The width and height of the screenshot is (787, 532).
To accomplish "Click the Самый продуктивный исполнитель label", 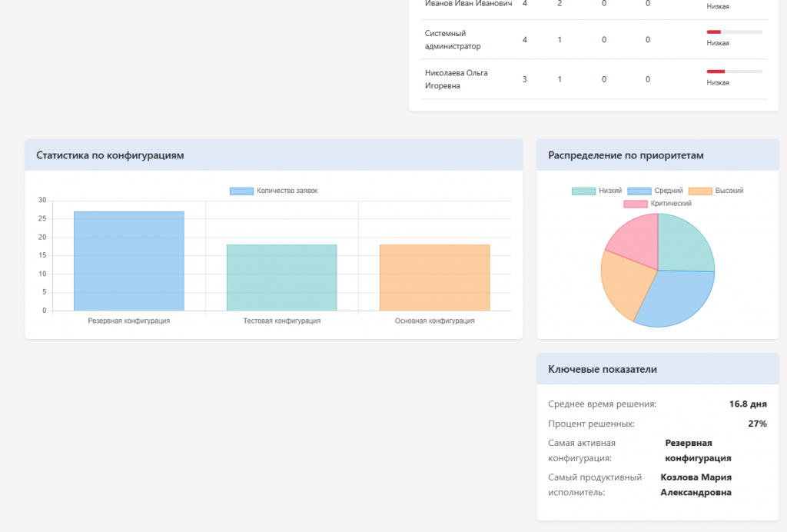I will point(595,485).
